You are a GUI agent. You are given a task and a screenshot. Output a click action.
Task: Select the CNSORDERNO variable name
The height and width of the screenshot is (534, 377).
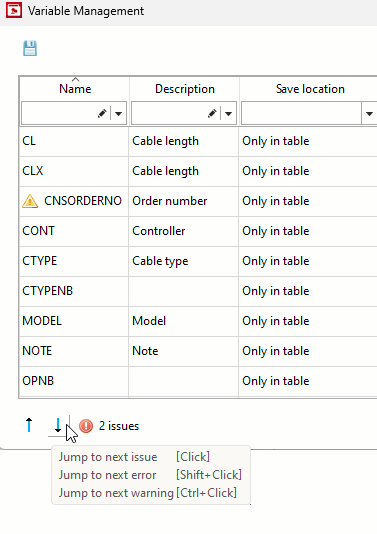[x=83, y=201]
